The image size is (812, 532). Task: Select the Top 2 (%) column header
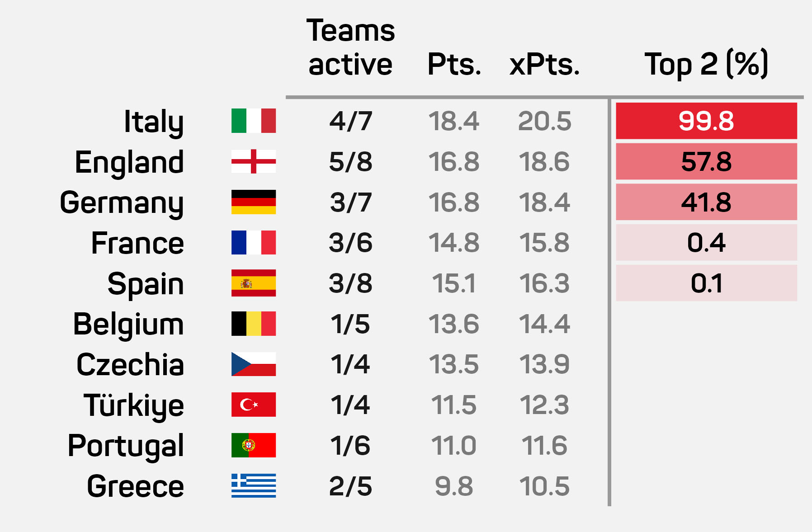click(x=706, y=64)
